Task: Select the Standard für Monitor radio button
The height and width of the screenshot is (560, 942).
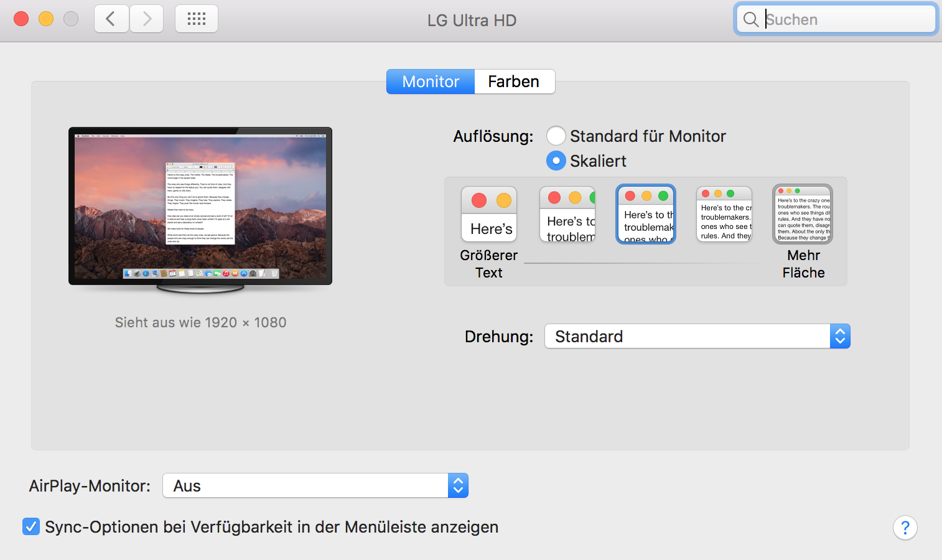Action: pos(556,136)
